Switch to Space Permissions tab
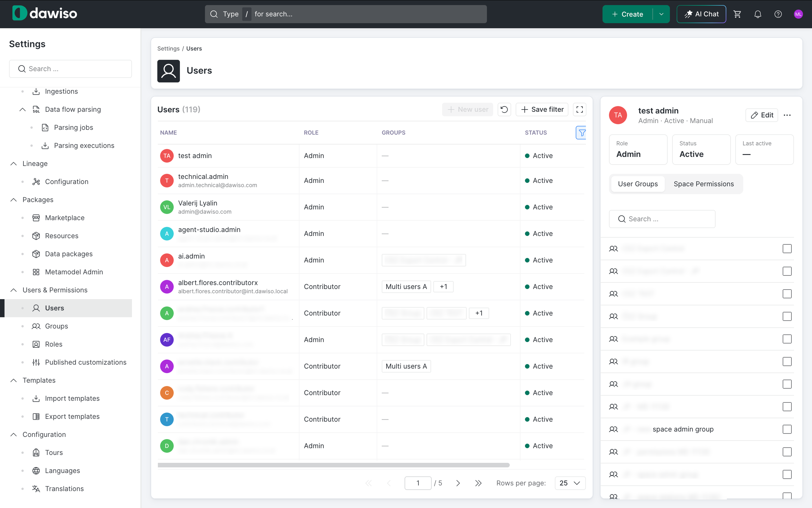This screenshot has height=508, width=812. point(704,184)
